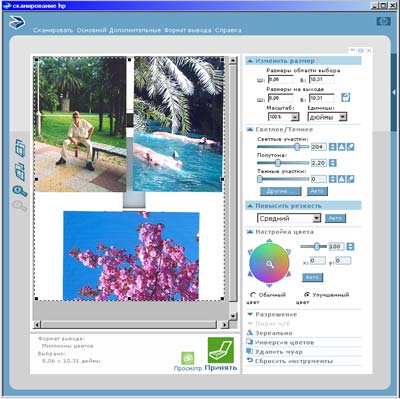Image resolution: width=400 pixels, height=399 pixels.
Task: Click the black eyedropper for Темные участки
Action: 350,179
